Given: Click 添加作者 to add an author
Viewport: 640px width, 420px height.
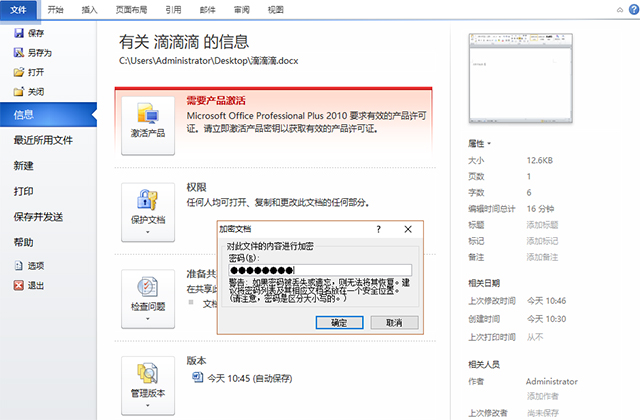Looking at the screenshot, I should tap(542, 396).
